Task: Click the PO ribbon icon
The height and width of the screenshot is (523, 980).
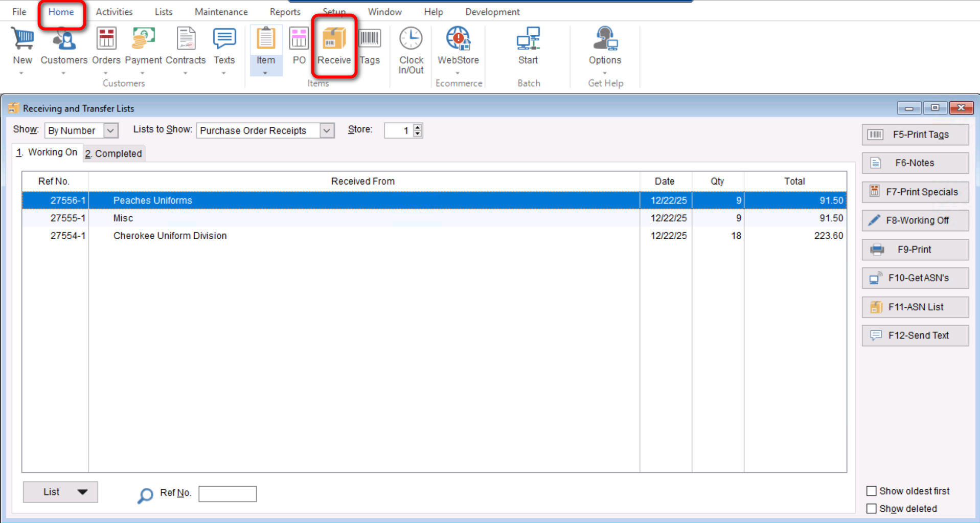Action: (x=299, y=40)
